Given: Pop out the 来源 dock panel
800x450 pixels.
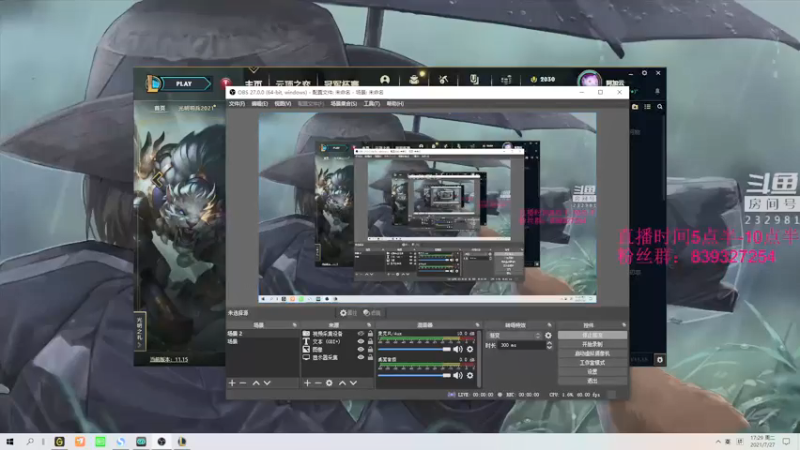Looking at the screenshot, I should (369, 325).
